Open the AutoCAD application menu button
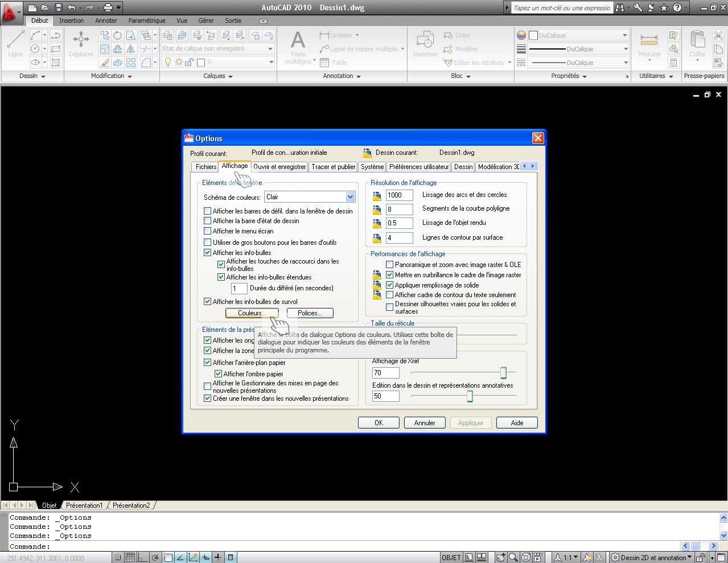Viewport: 728px width, 563px height. pyautogui.click(x=11, y=11)
